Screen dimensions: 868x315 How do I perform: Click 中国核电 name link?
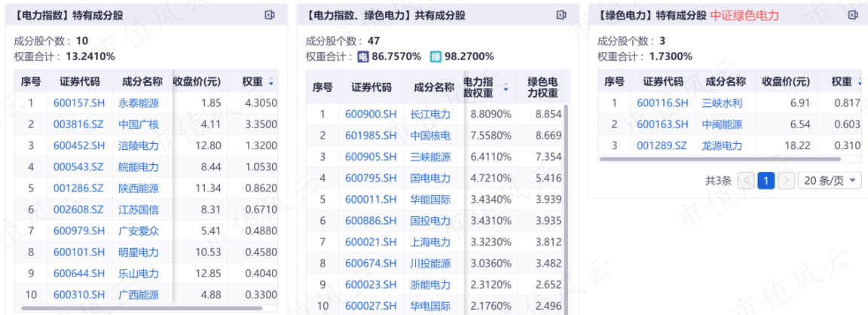click(430, 136)
